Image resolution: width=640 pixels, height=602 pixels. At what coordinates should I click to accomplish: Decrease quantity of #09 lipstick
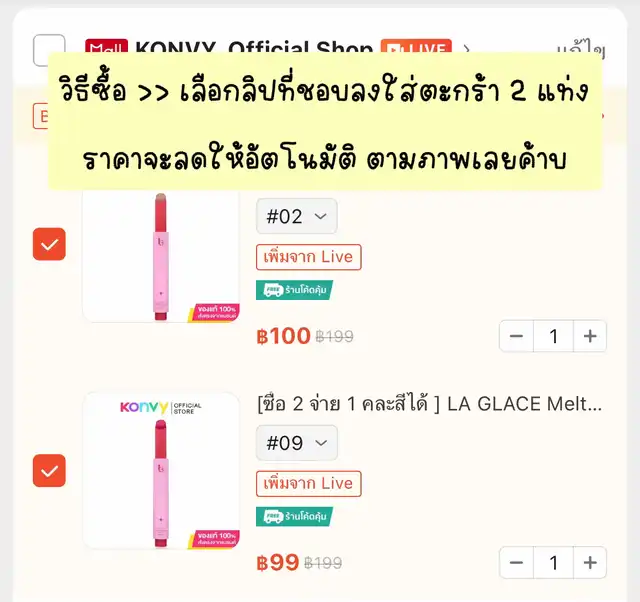(516, 563)
